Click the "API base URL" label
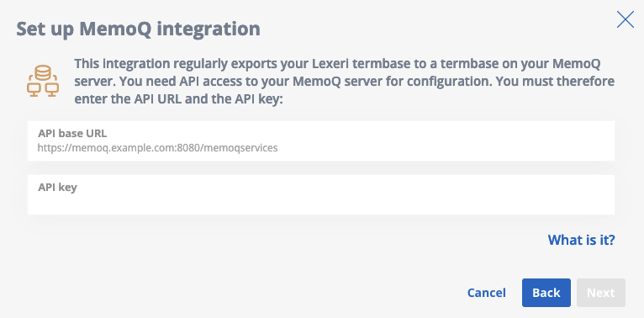The width and height of the screenshot is (644, 318). 72,134
